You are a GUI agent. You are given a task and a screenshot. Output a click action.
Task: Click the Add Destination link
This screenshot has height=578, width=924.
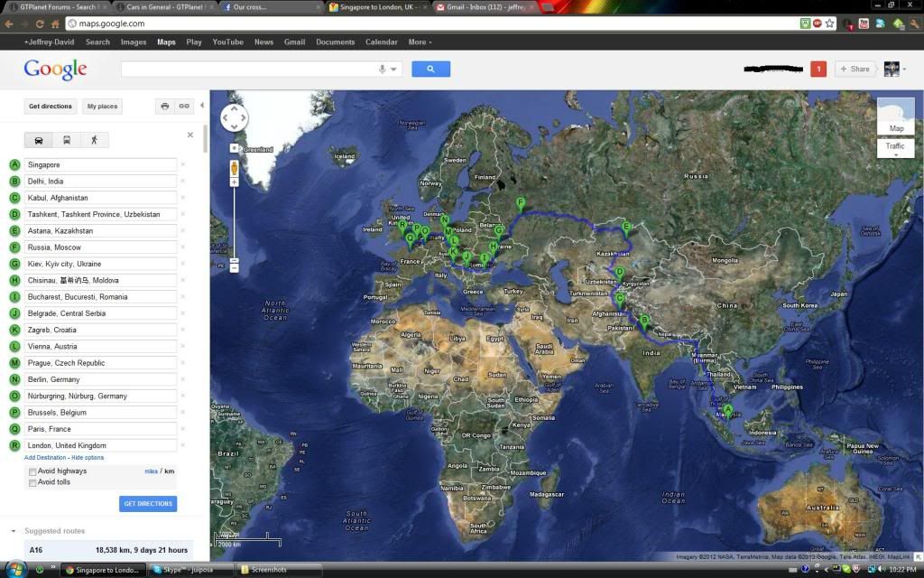45,458
